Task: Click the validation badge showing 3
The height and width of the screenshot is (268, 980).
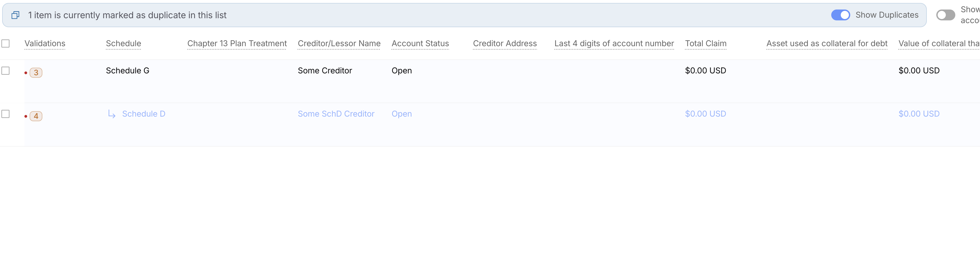Action: pos(36,73)
